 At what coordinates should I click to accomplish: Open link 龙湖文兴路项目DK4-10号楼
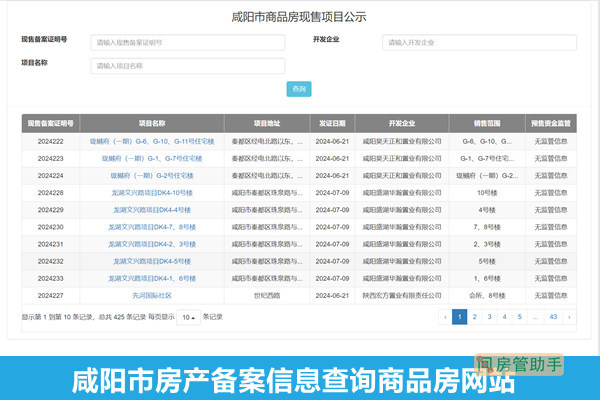(x=152, y=193)
